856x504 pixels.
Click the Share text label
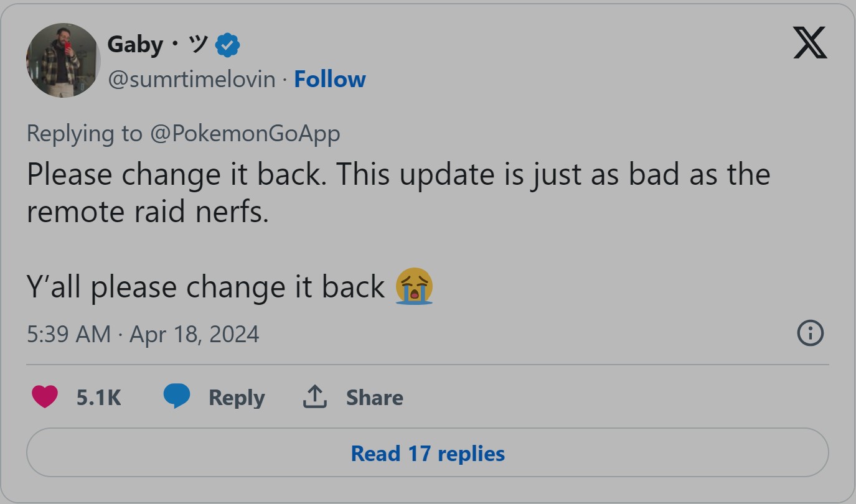pos(374,397)
